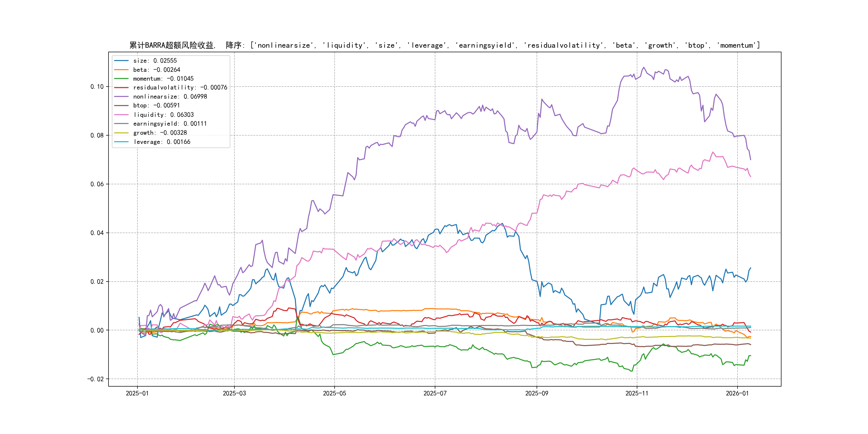Click the 0.10 y-axis tick label
The height and width of the screenshot is (434, 868).
coord(97,87)
